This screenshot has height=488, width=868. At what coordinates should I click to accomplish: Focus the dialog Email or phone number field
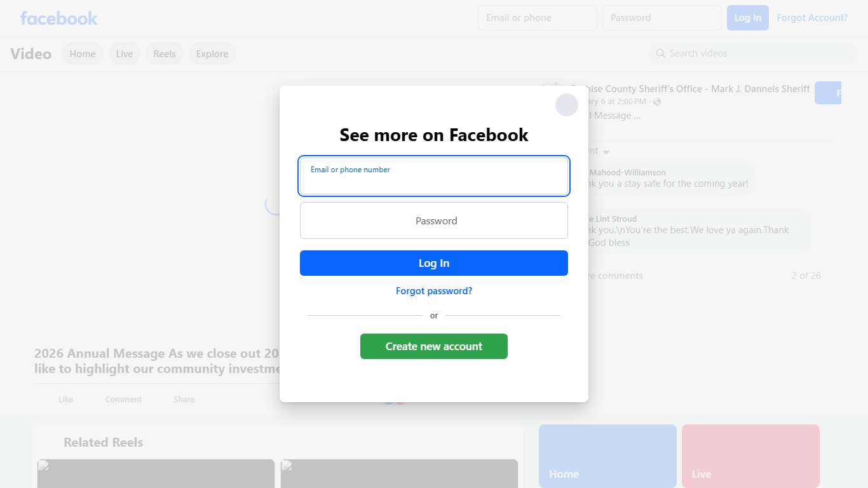coord(434,176)
